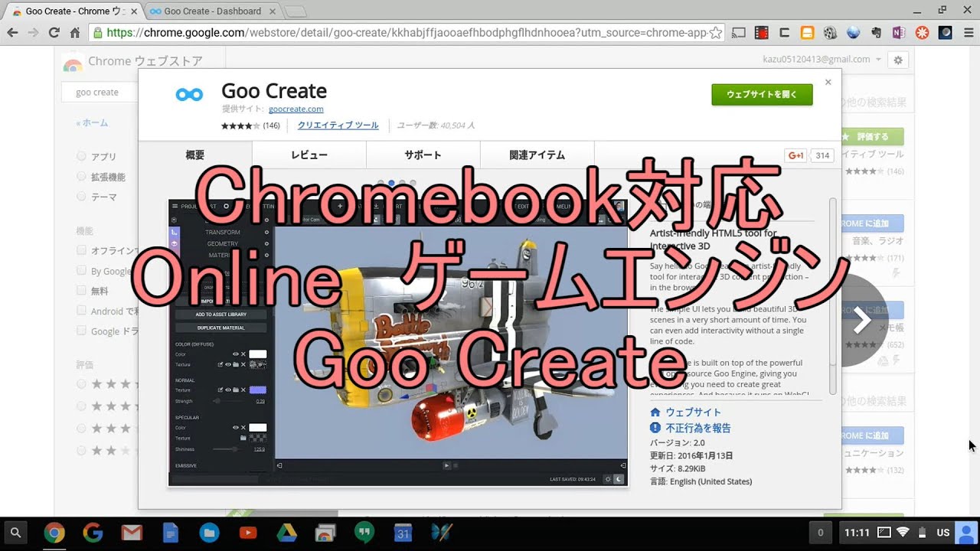980x551 pixels.
Task: Open the notification counter on shelf
Action: tap(820, 533)
